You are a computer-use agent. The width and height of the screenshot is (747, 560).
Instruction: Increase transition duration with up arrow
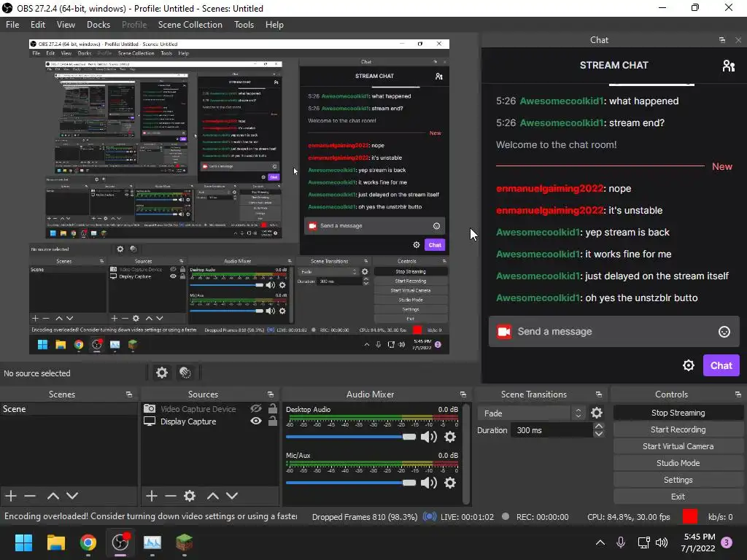599,426
